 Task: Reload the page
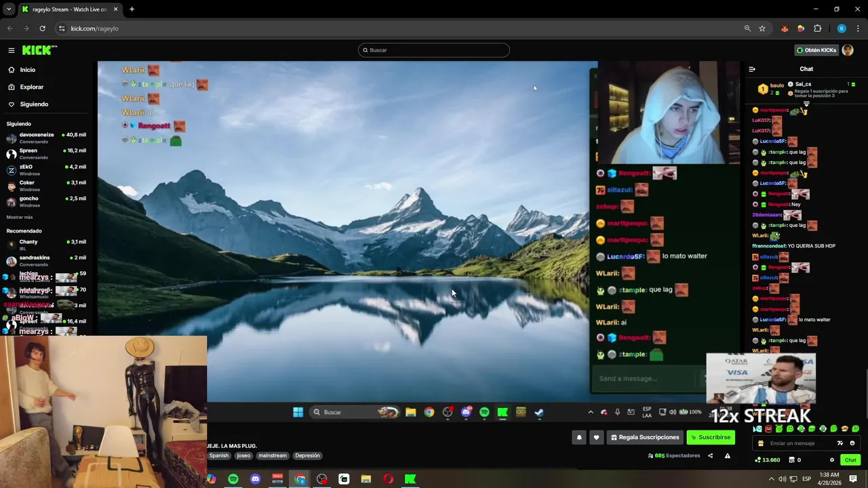(x=42, y=28)
